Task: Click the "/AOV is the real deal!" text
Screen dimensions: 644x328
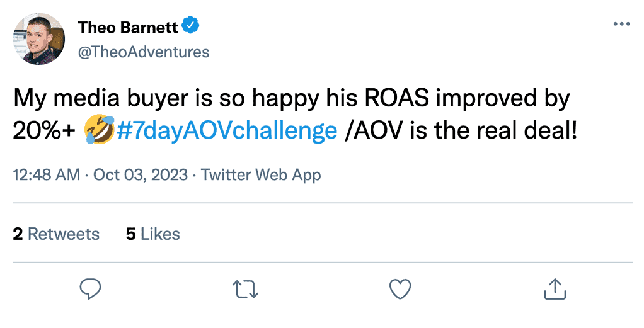Action: pyautogui.click(x=461, y=130)
